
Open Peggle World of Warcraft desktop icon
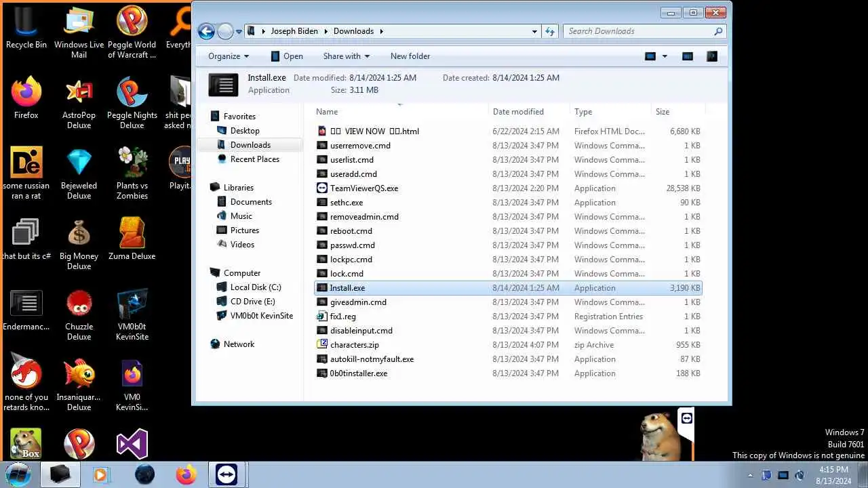(x=132, y=33)
